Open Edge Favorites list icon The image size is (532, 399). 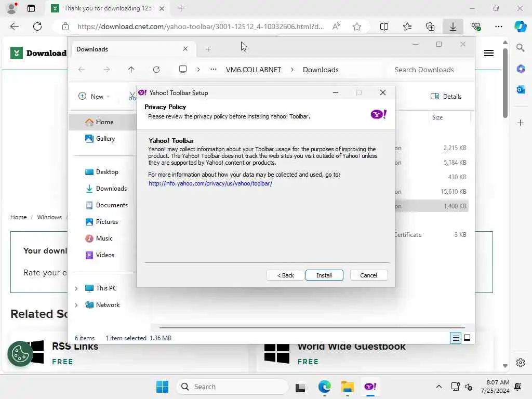[407, 26]
